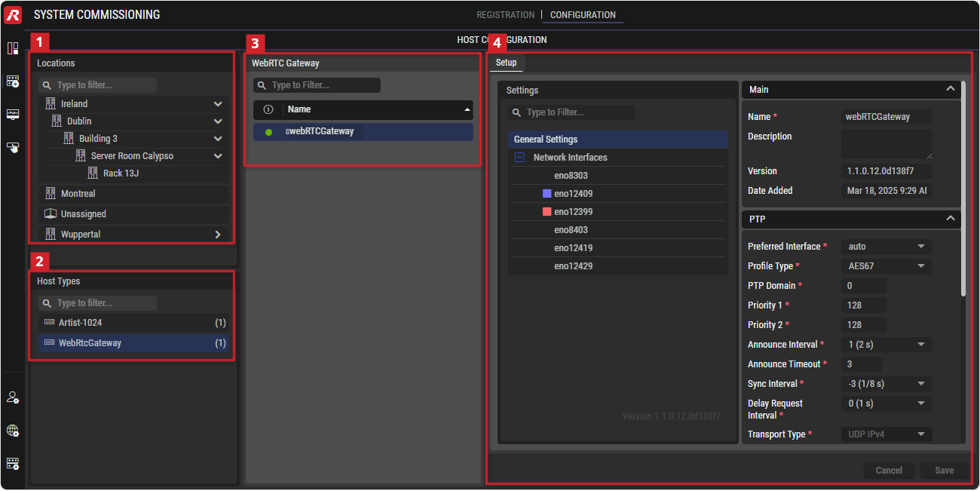Viewport: 980px width, 491px height.
Task: Click the Wuppertal building icon
Action: coord(51,234)
